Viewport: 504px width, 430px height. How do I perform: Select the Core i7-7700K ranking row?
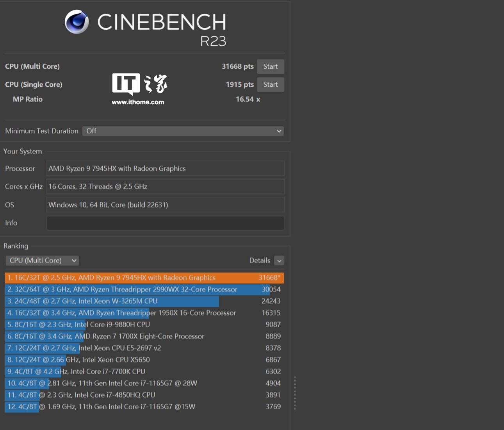pyautogui.click(x=144, y=371)
